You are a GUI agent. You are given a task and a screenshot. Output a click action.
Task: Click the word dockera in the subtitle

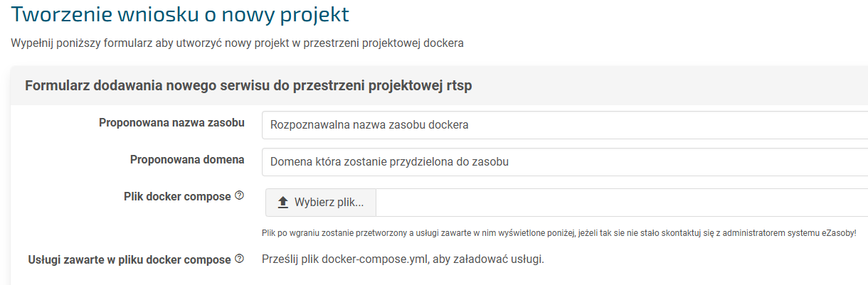[443, 43]
